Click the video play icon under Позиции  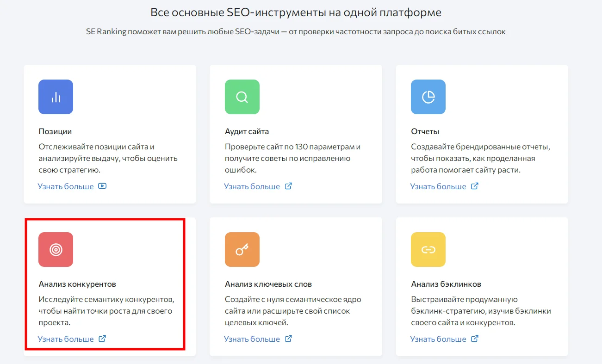[x=103, y=186]
